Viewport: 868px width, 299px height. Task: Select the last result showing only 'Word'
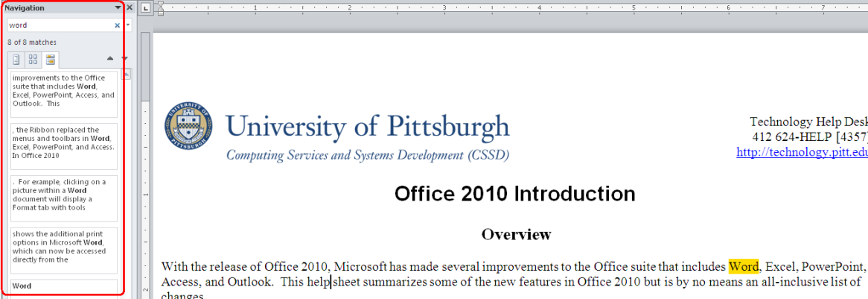pos(64,287)
